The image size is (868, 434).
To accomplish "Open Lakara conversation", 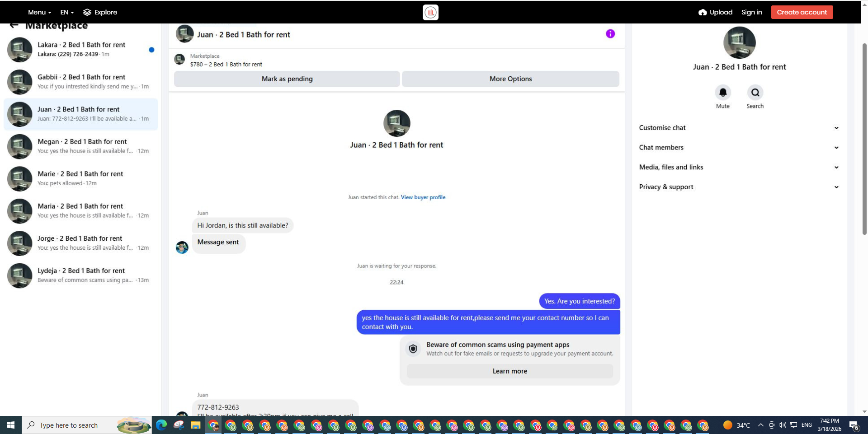I will point(80,50).
